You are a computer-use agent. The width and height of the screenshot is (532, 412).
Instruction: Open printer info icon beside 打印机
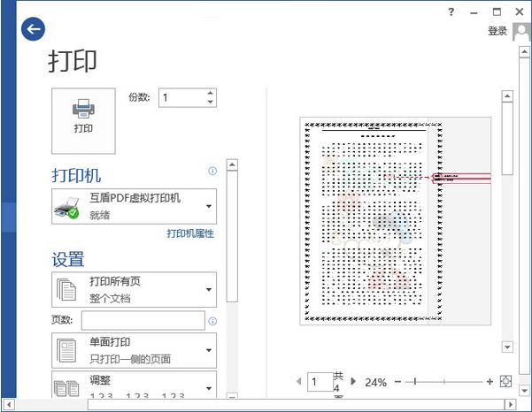coord(212,171)
